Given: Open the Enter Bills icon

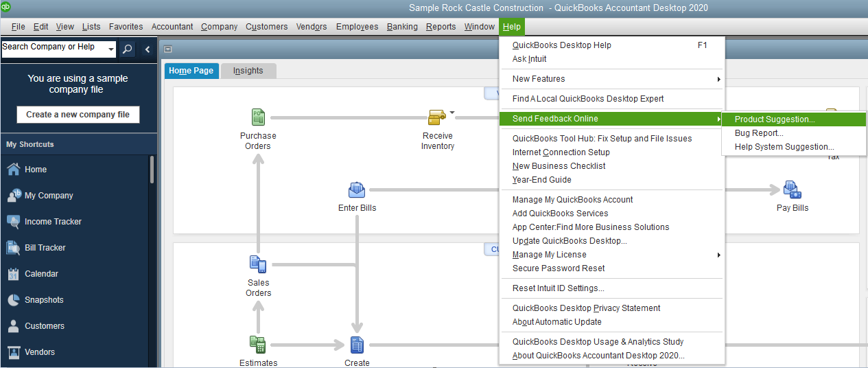Looking at the screenshot, I should [357, 189].
